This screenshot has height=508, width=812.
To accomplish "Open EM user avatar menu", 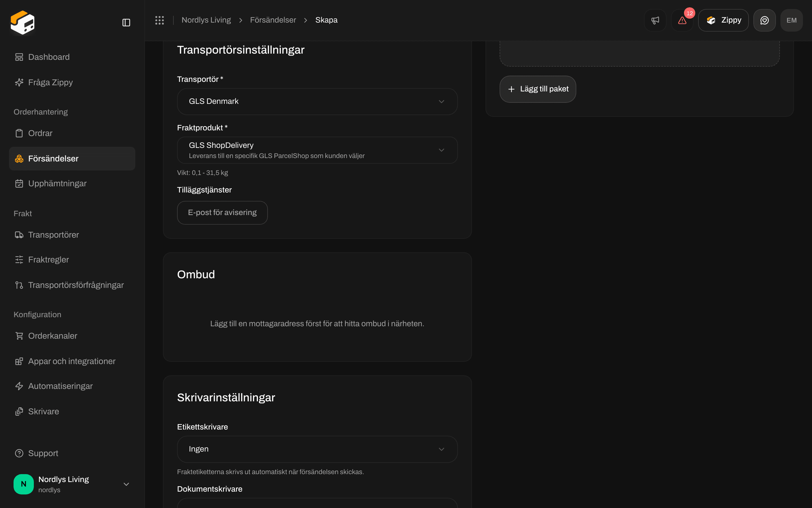I will coord(791,20).
